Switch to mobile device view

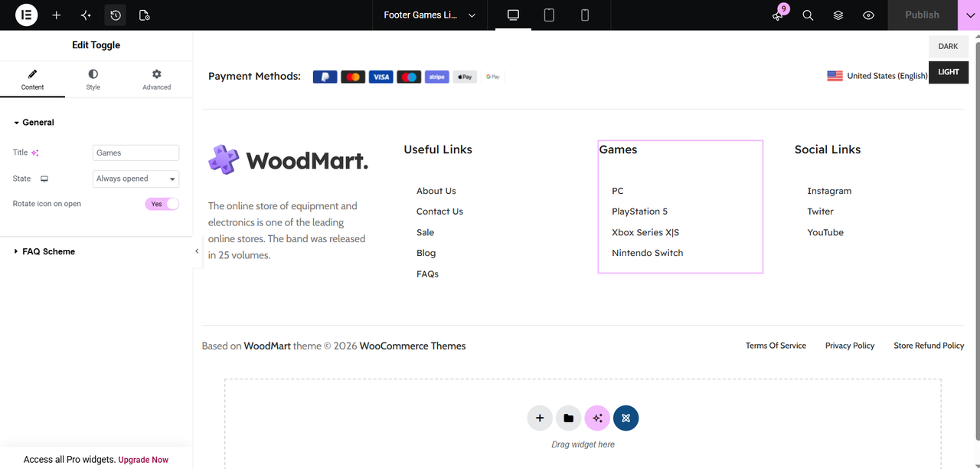point(585,15)
